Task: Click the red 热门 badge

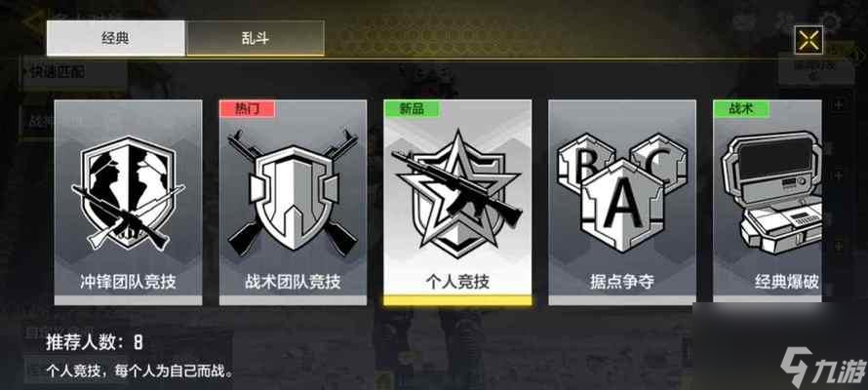Action: pos(248,108)
